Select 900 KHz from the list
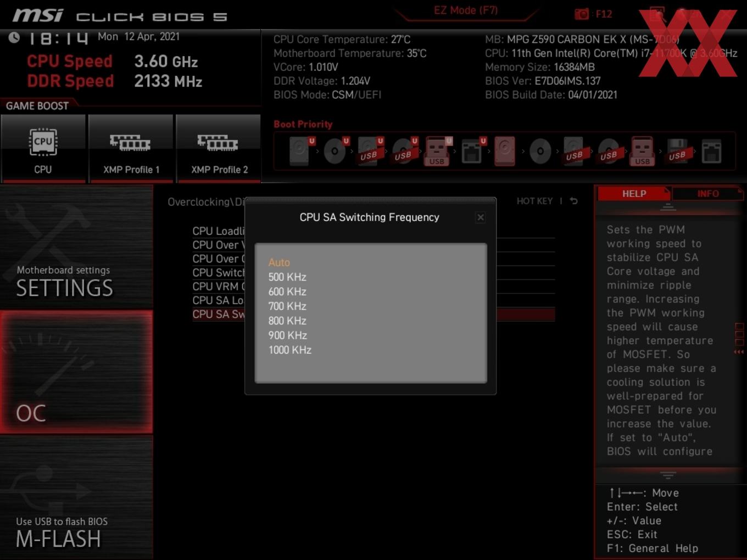Viewport: 747px width, 560px height. 287,335
